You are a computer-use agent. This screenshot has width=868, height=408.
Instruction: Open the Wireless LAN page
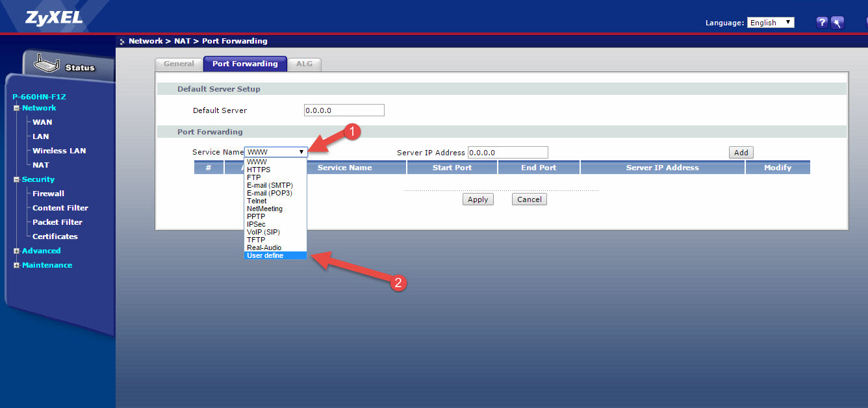pos(59,151)
